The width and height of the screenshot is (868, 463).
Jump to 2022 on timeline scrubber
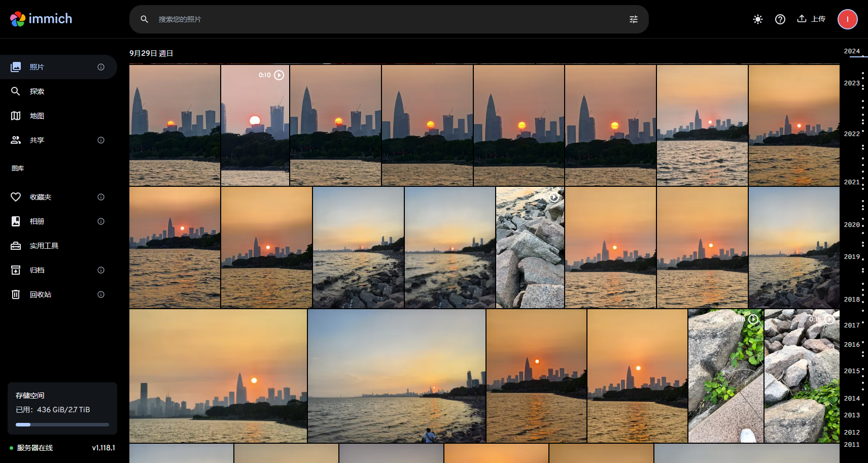[x=852, y=134]
